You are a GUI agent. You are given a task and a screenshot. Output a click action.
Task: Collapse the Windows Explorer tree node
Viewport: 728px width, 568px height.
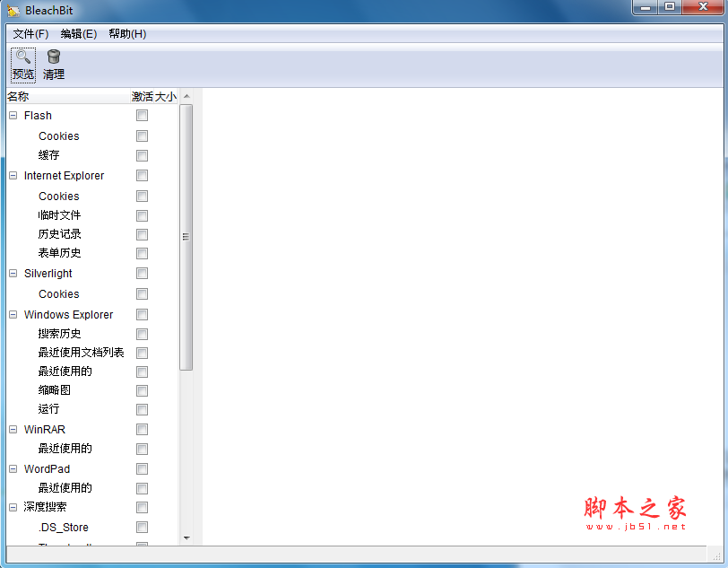coord(13,315)
